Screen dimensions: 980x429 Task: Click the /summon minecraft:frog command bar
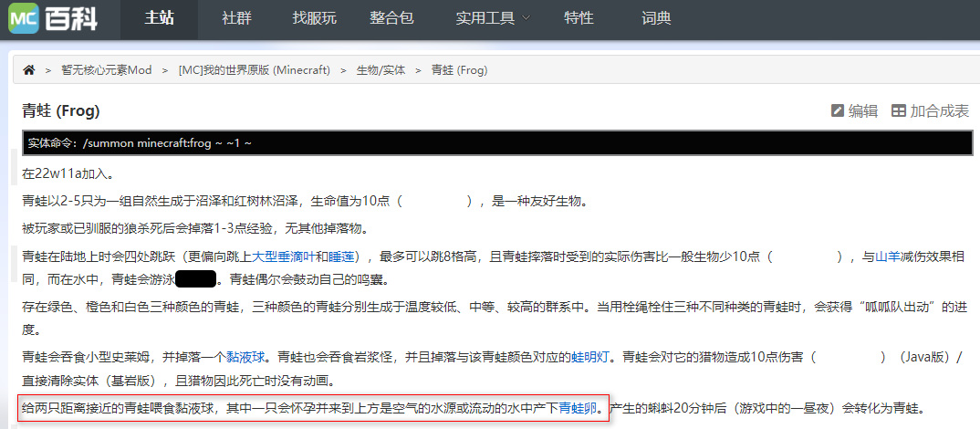[497, 142]
